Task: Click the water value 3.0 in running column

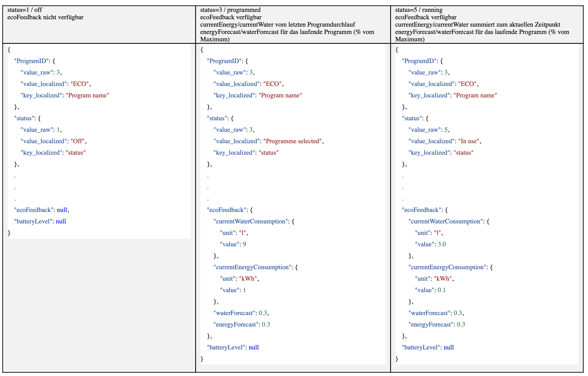Action: [442, 244]
